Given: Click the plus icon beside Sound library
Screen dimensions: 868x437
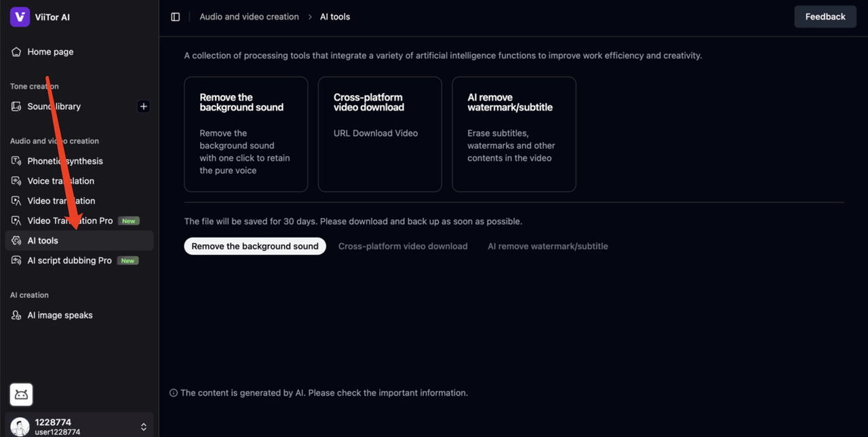Looking at the screenshot, I should pyautogui.click(x=143, y=107).
